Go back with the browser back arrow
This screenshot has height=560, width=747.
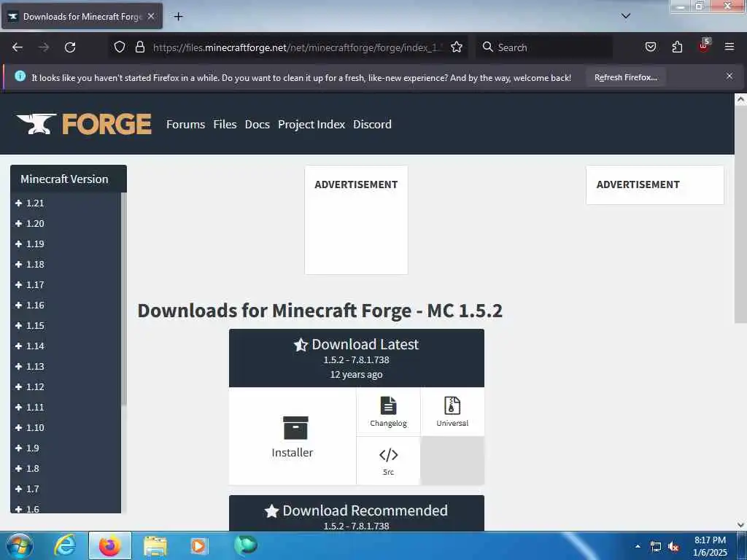(x=18, y=47)
